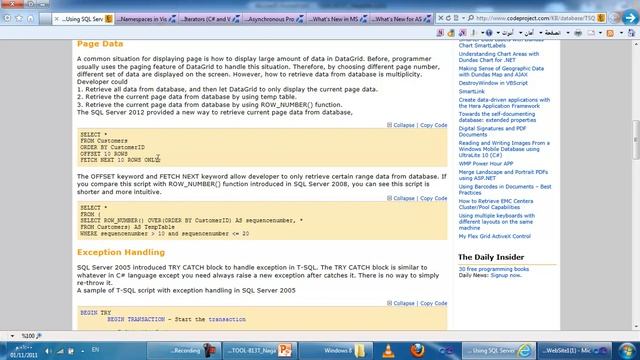Copy Code of the BEGIN TRY script
Viewport: 640px width, 360px height.
click(433, 303)
